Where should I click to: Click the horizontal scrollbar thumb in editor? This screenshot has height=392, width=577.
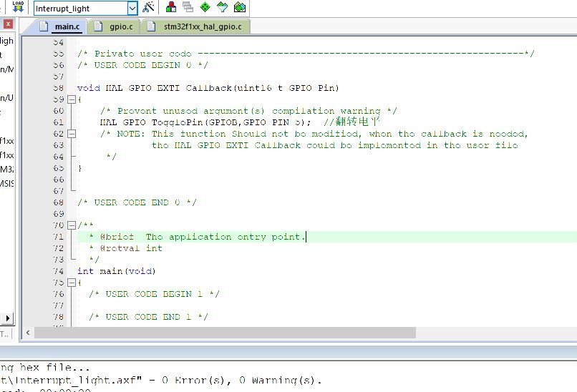point(225,333)
